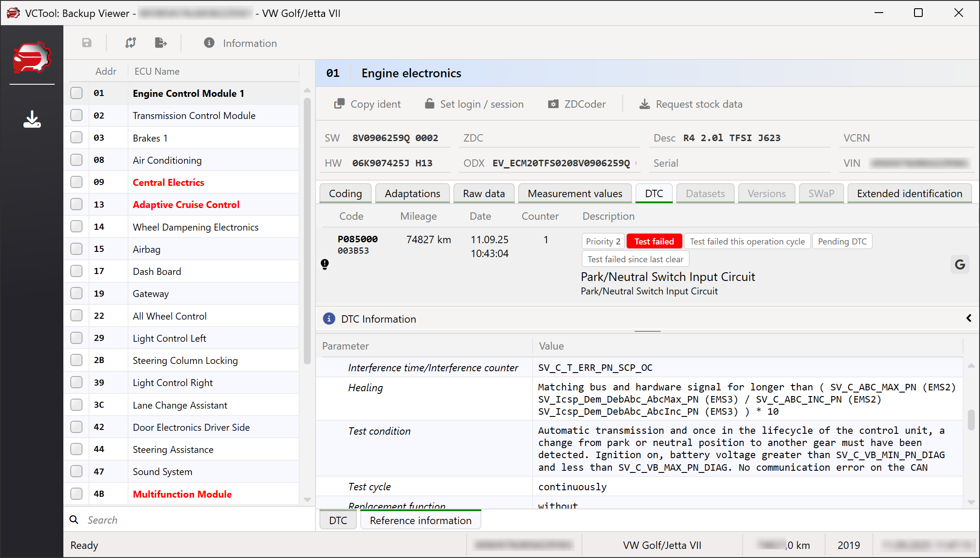The width and height of the screenshot is (980, 558).
Task: Open the Information panel
Action: pyautogui.click(x=240, y=43)
